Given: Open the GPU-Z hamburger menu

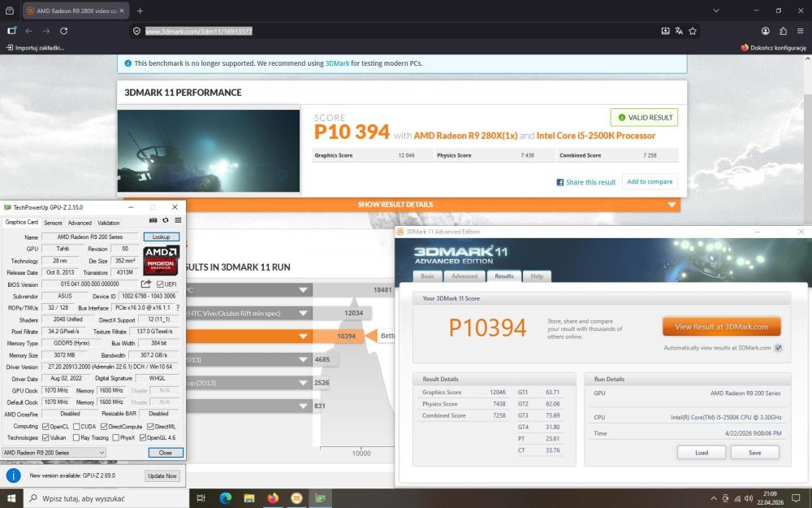Looking at the screenshot, I should 178,220.
